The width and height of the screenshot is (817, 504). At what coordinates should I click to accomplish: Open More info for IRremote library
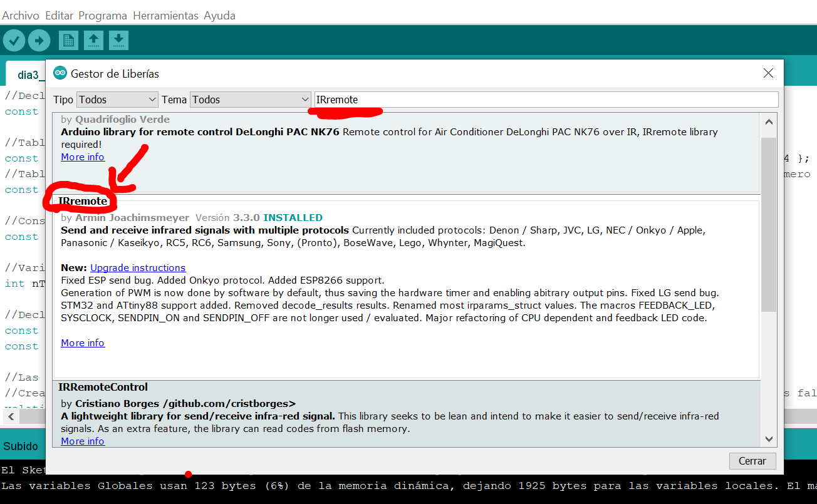tap(83, 343)
